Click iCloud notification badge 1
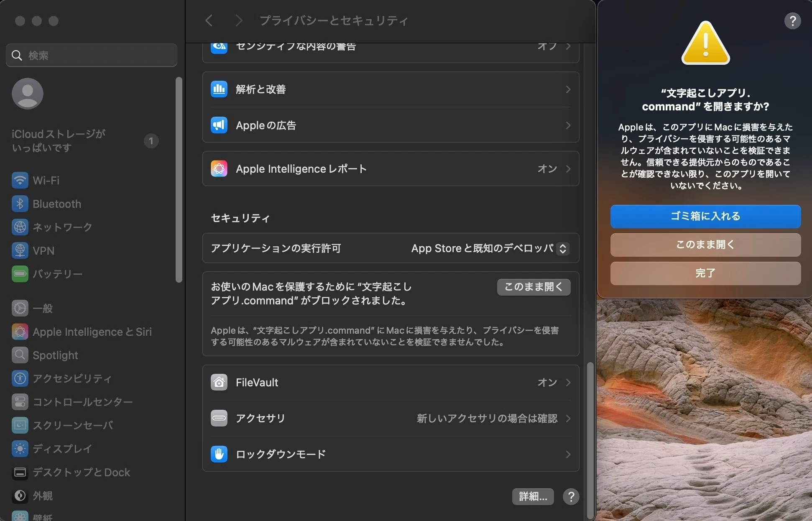812x521 pixels. (x=151, y=141)
